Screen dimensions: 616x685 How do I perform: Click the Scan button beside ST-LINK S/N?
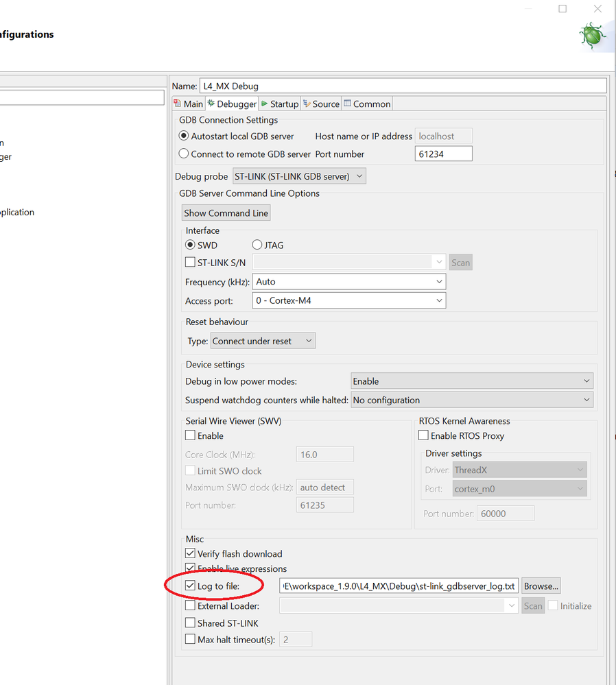coord(461,263)
